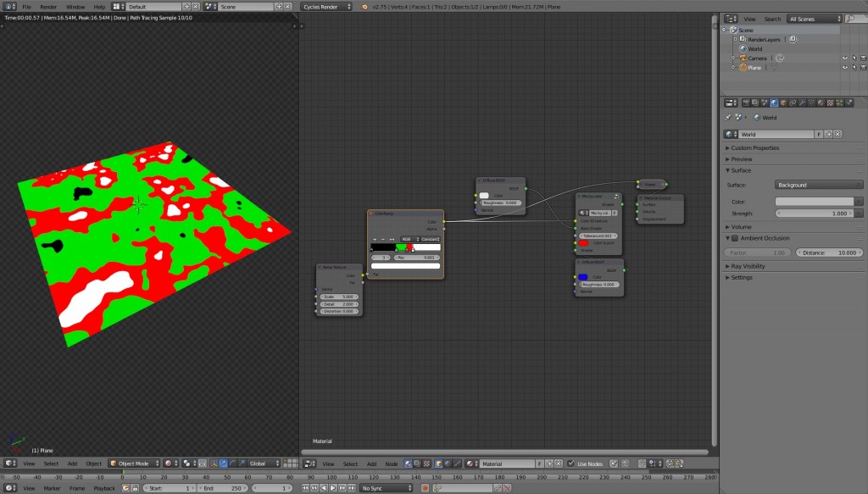Open the Modifier properties wrench icon
This screenshot has width=868, height=494.
(x=802, y=103)
